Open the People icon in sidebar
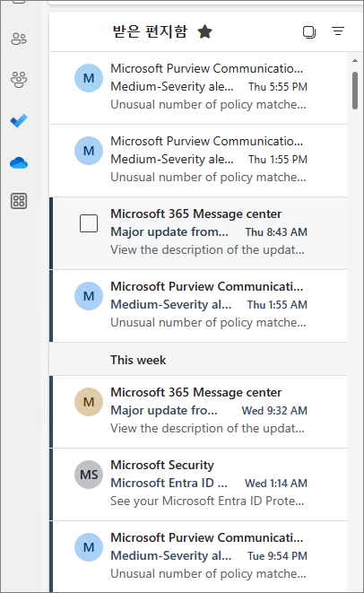Image resolution: width=364 pixels, height=593 pixels. (x=19, y=39)
